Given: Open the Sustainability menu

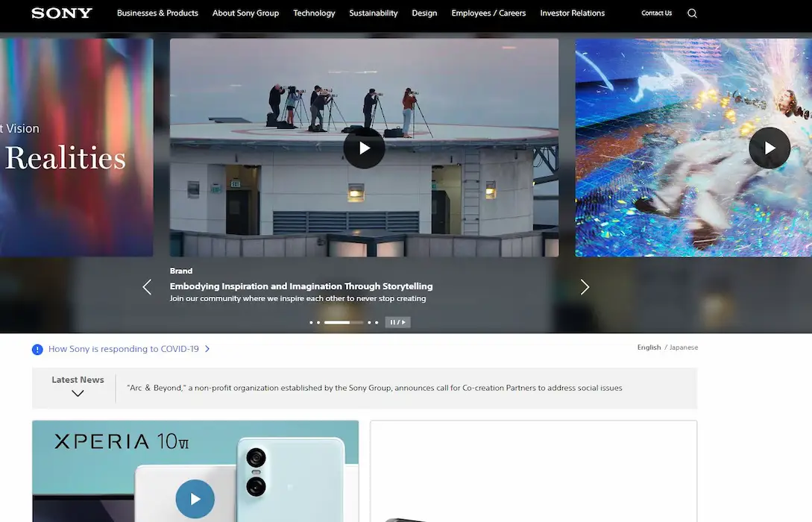Looking at the screenshot, I should 374,13.
